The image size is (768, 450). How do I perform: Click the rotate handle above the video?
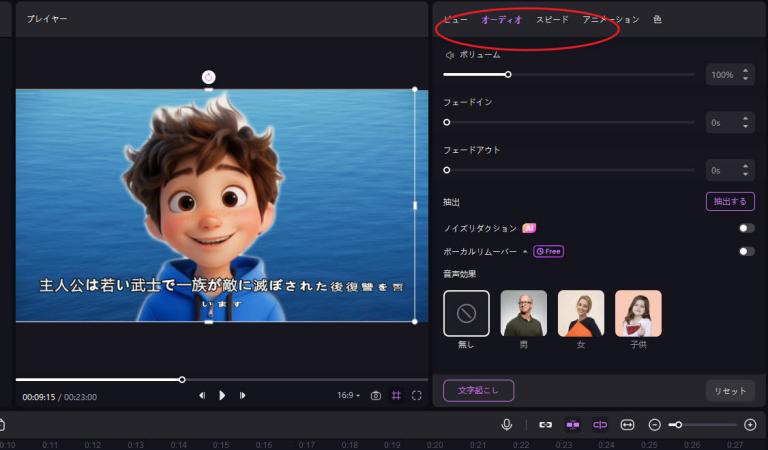point(209,77)
